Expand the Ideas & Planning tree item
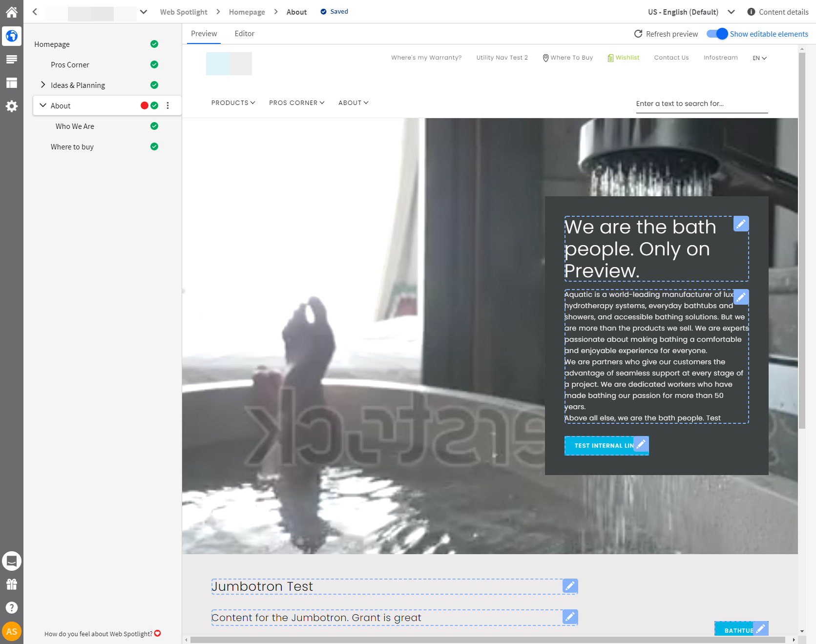Viewport: 816px width, 644px height. pos(43,84)
